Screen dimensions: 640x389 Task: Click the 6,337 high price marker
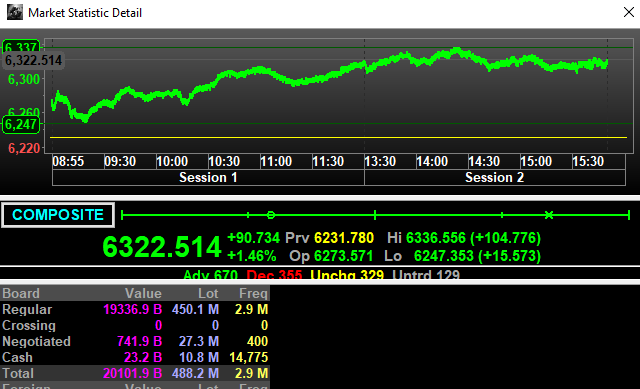coord(21,47)
